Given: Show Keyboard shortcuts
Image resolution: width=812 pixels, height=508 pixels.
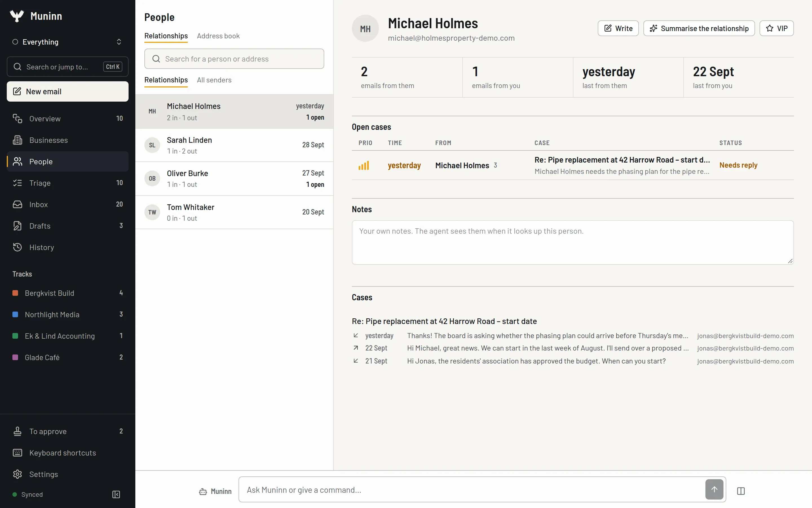Looking at the screenshot, I should pyautogui.click(x=67, y=453).
